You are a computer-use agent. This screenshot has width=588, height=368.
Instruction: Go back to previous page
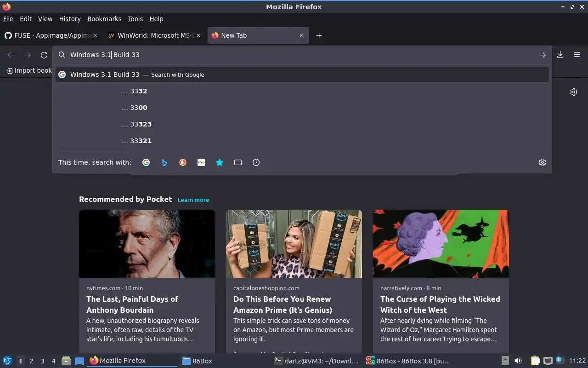tap(11, 55)
